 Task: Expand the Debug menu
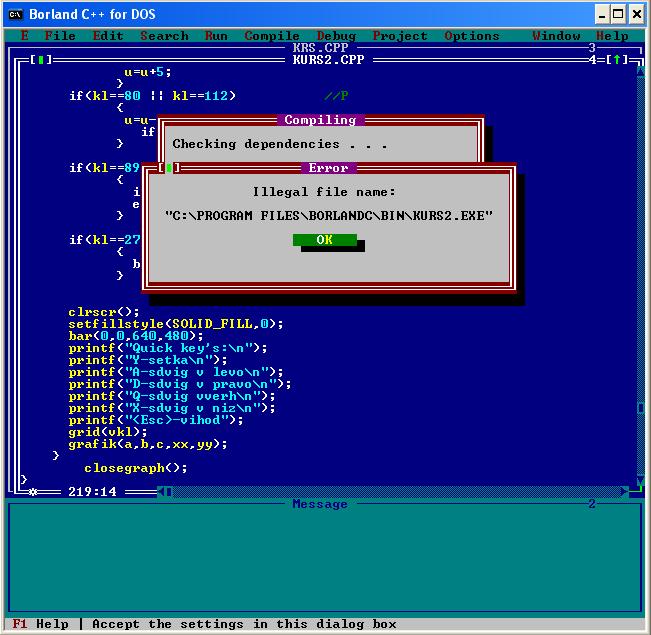coord(336,36)
